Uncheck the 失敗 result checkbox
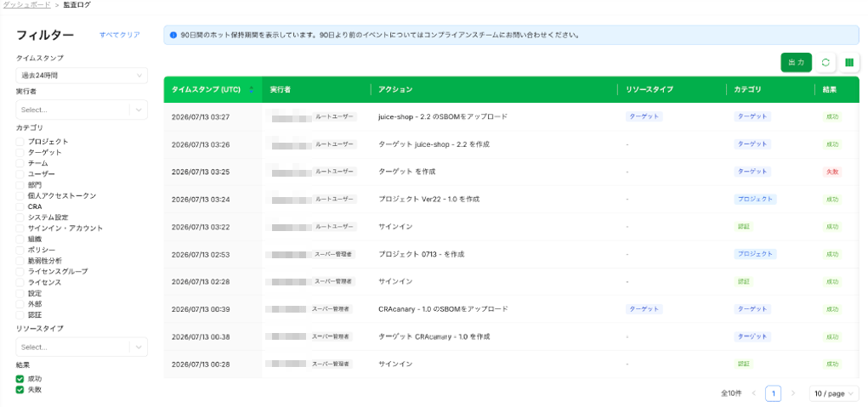Image resolution: width=868 pixels, height=412 pixels. coord(20,389)
